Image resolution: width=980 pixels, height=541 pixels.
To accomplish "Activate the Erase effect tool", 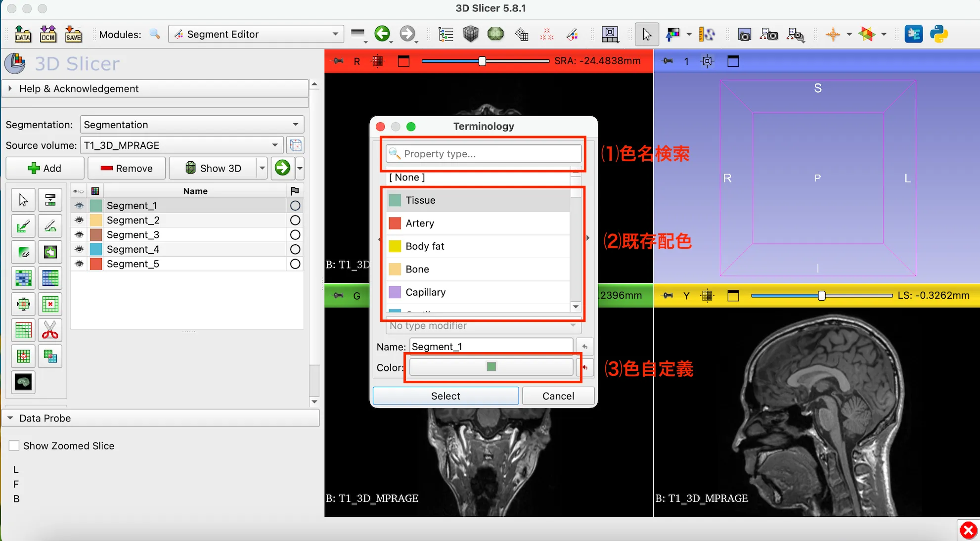I will (23, 252).
